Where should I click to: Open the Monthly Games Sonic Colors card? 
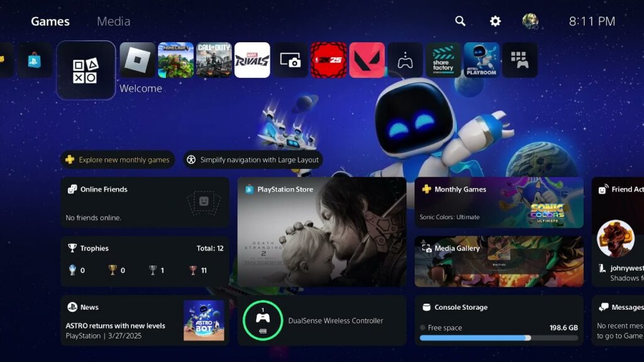click(499, 202)
